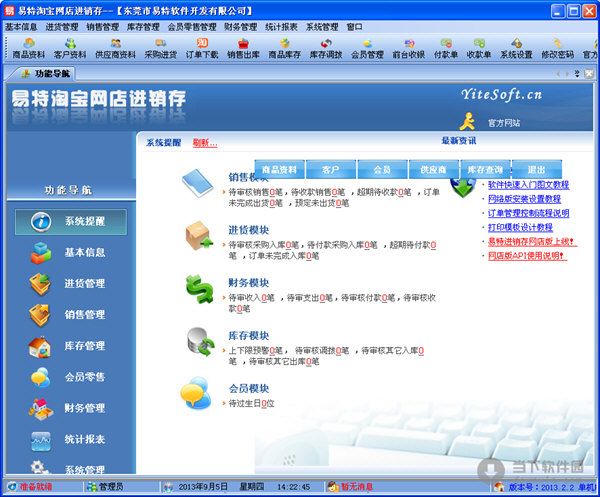
Task: Click the 库存查询 quick button
Action: [x=485, y=169]
